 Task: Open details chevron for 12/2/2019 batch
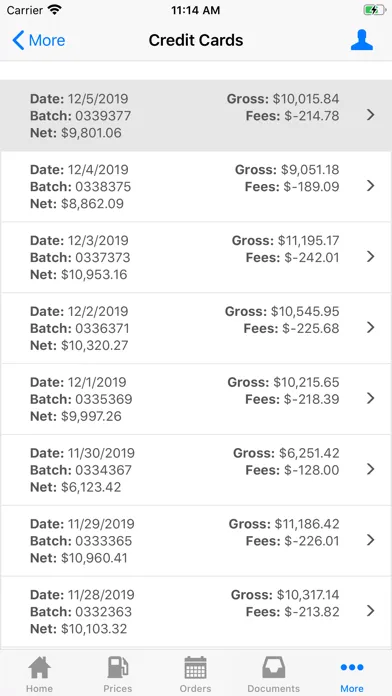point(371,328)
